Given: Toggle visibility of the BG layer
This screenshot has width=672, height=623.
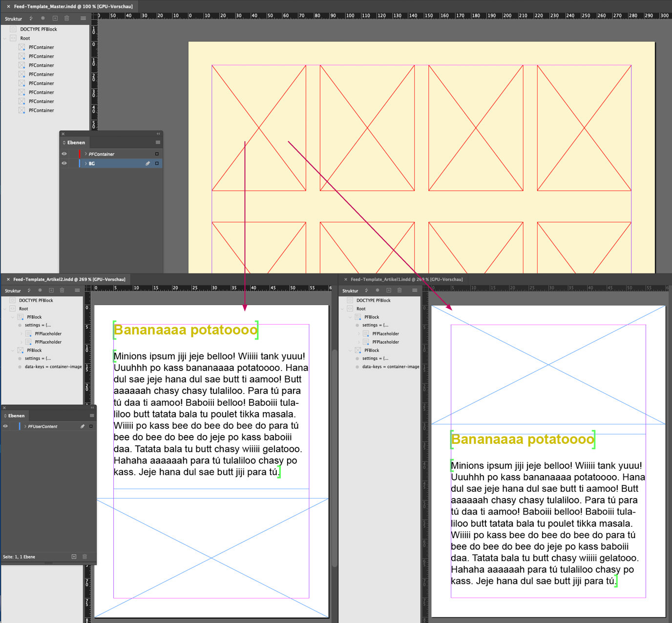Looking at the screenshot, I should (64, 164).
